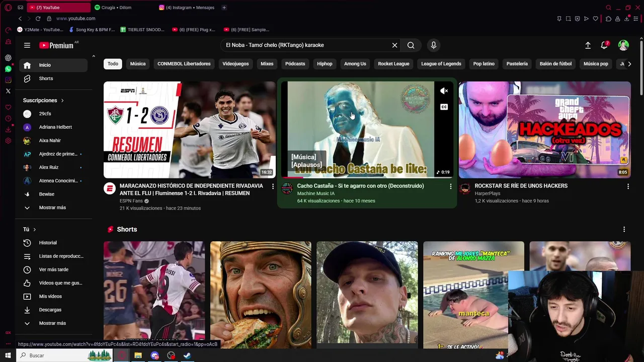Open options menu for ROCKSTAR hackers video
644x362 pixels.
click(628, 187)
